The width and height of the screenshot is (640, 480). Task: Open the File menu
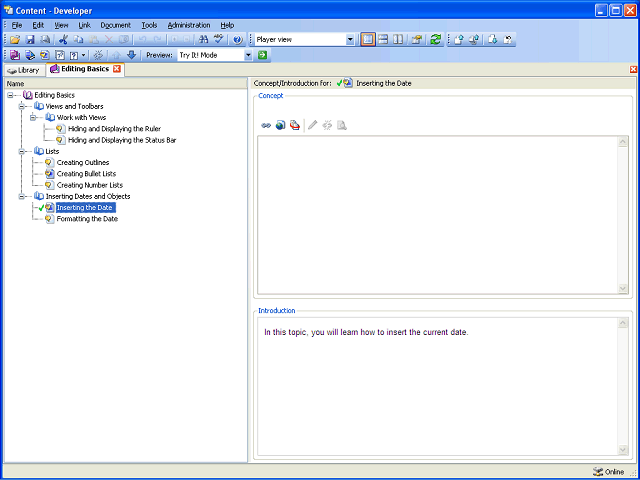click(17, 25)
